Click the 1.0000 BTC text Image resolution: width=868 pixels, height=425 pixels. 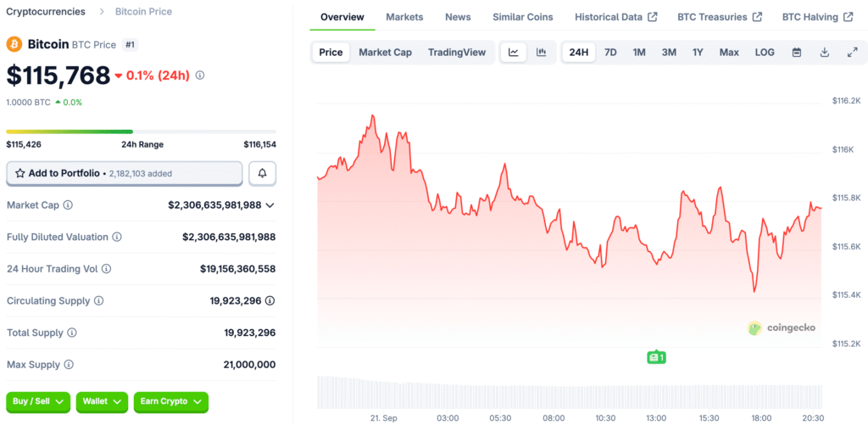28,103
